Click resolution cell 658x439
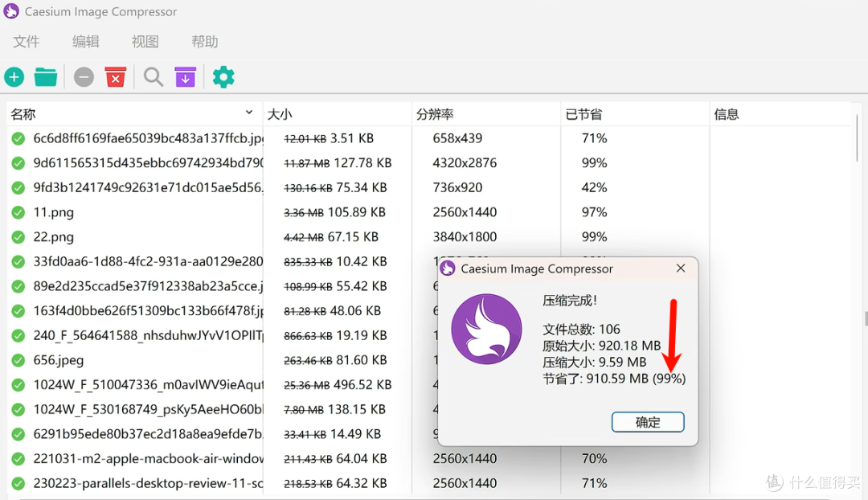This screenshot has width=868, height=500. tap(458, 138)
